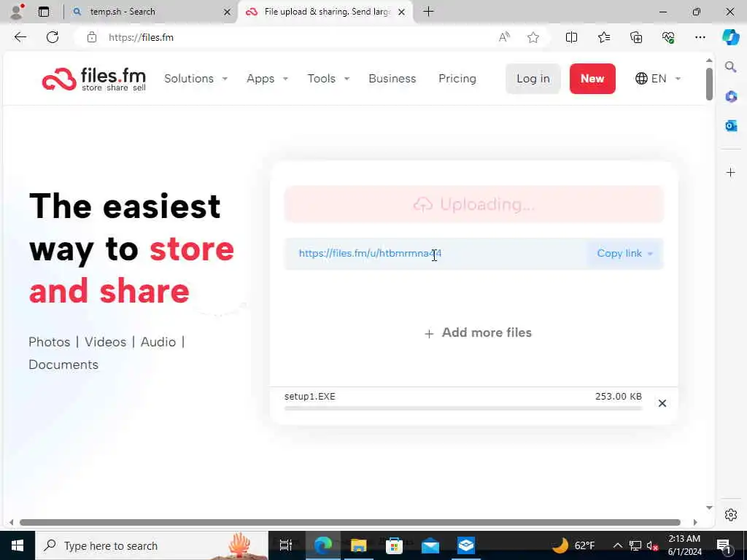
Task: Open sidebar settings gear icon
Action: point(731,515)
